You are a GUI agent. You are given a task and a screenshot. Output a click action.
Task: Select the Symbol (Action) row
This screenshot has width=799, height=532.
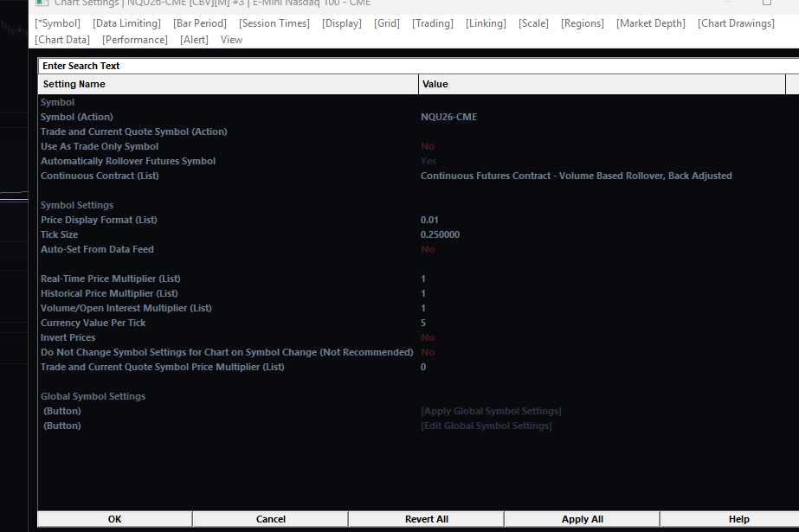[x=77, y=117]
